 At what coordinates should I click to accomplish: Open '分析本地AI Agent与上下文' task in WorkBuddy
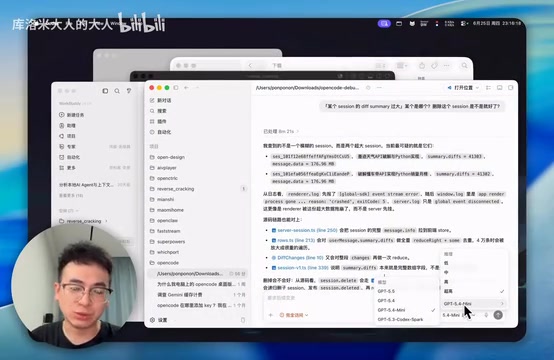tap(95, 184)
